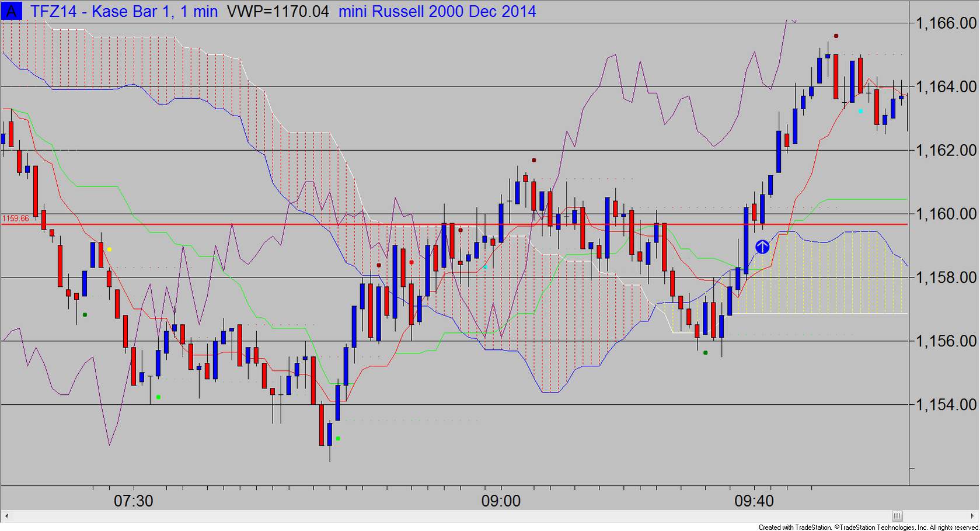Click the left arrow of the horizontal scrollbar
This screenshot has height=531, width=980.
(6, 516)
